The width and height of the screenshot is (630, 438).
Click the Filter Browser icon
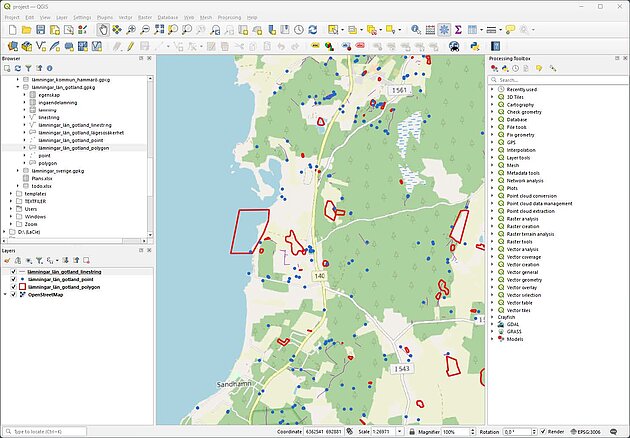[x=28, y=68]
